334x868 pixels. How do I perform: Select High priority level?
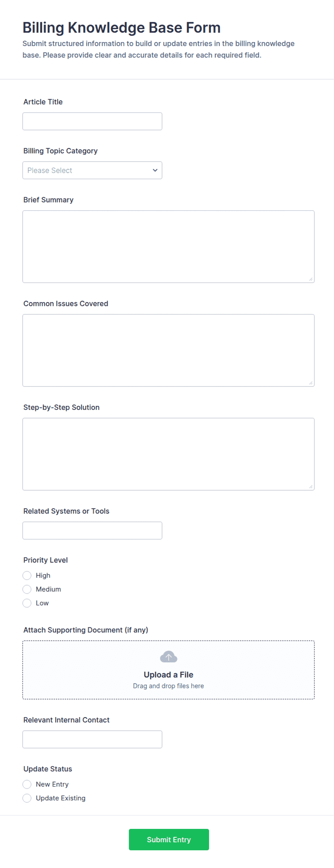[27, 575]
